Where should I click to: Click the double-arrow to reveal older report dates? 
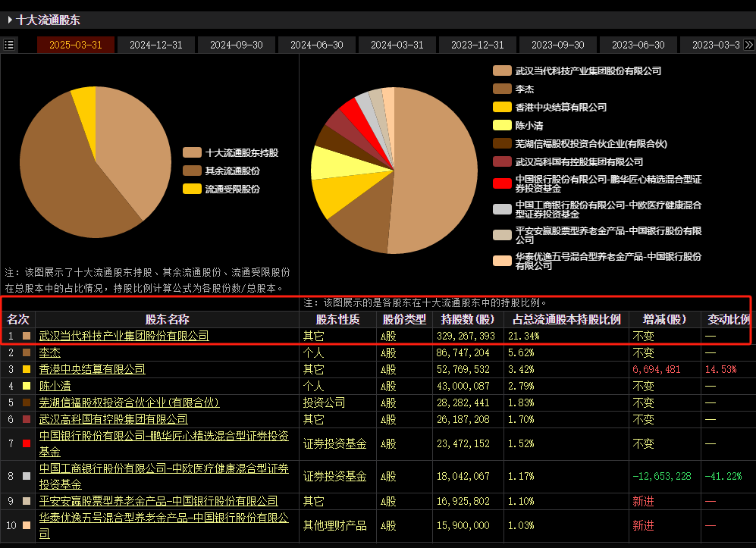(x=749, y=45)
